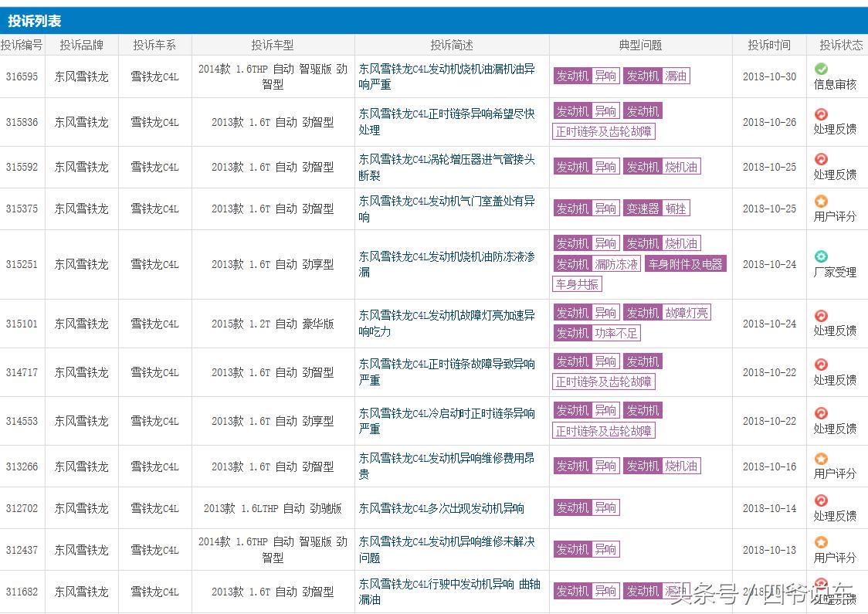Open the 发动机故障灯亮加速异响吃力 complaint
This screenshot has height=614, width=868.
(x=446, y=324)
